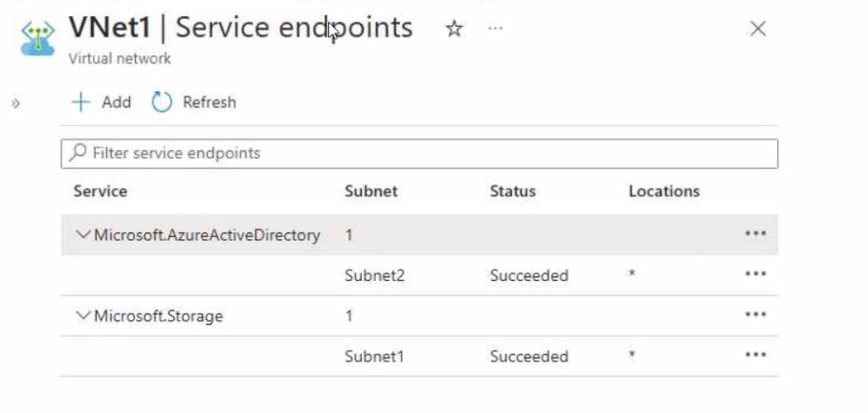Screen dimensions: 868x413
Task: Click the magnifier icon in filter box
Action: [x=78, y=152]
